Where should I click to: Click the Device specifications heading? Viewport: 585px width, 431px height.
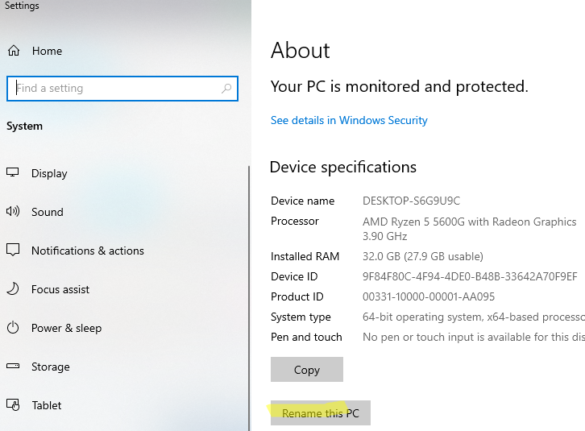[x=343, y=167]
